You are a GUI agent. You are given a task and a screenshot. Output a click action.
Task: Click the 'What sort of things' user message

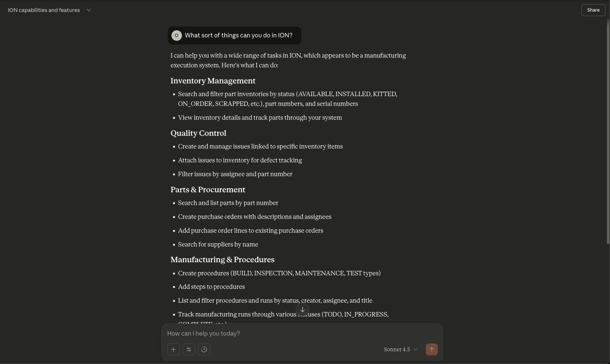tap(239, 36)
